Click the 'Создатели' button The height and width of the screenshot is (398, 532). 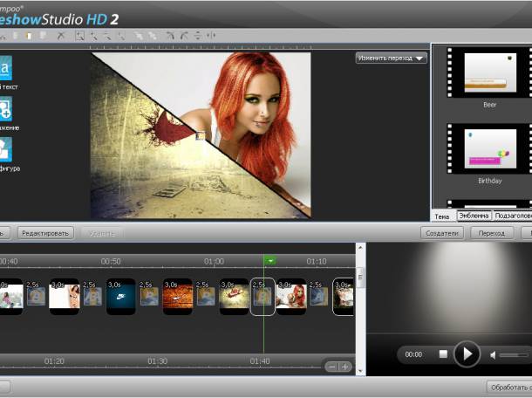[441, 233]
